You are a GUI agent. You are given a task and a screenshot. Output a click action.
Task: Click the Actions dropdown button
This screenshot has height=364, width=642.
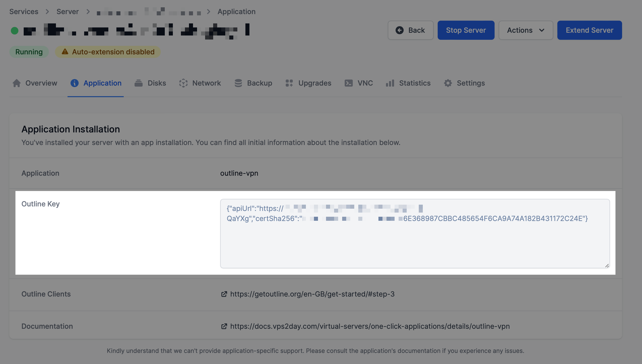tap(526, 30)
